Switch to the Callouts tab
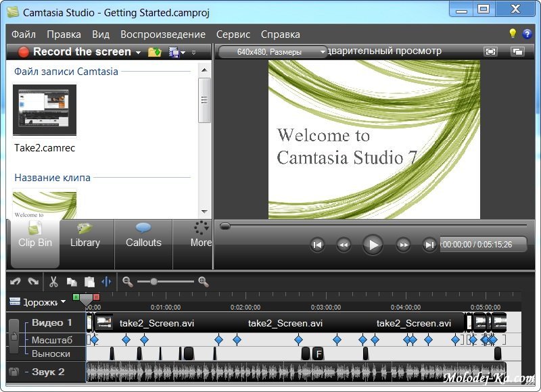 pos(143,243)
